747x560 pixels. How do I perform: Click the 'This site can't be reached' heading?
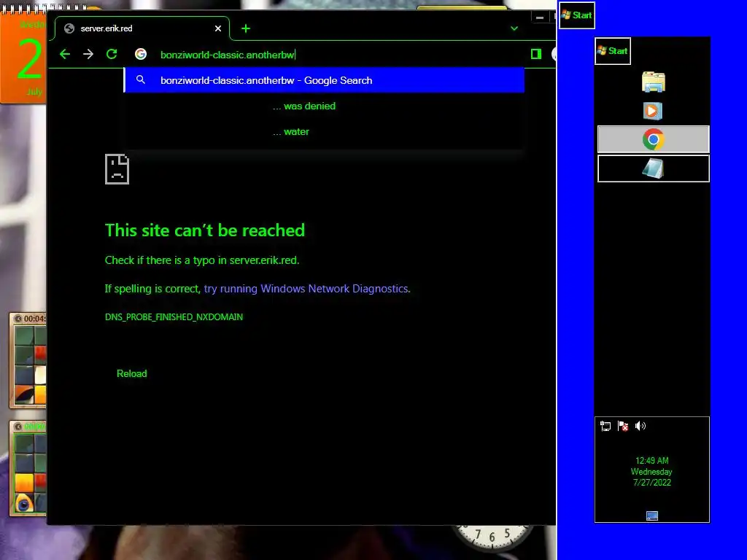click(x=205, y=230)
